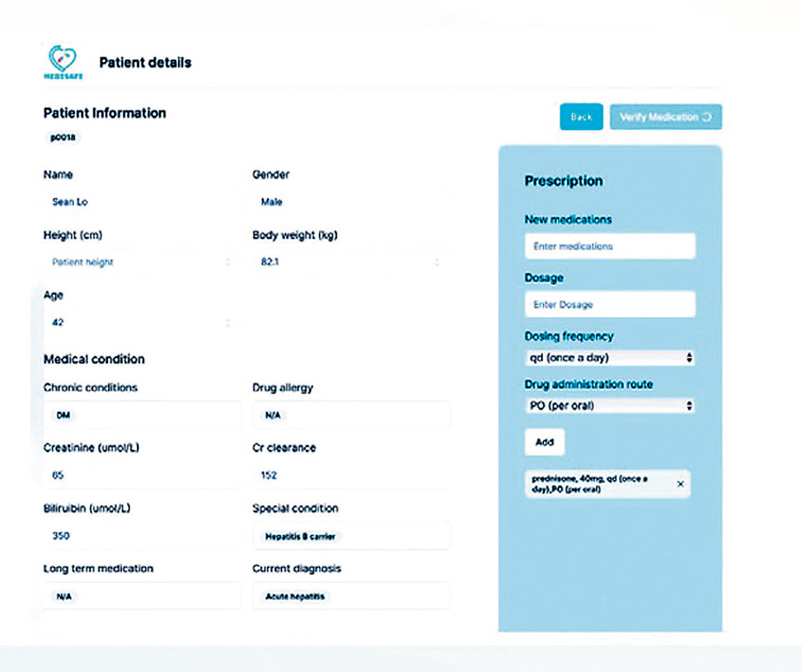Open the Dosing frequency dropdown
Screen dimensions: 802x672
click(x=609, y=358)
